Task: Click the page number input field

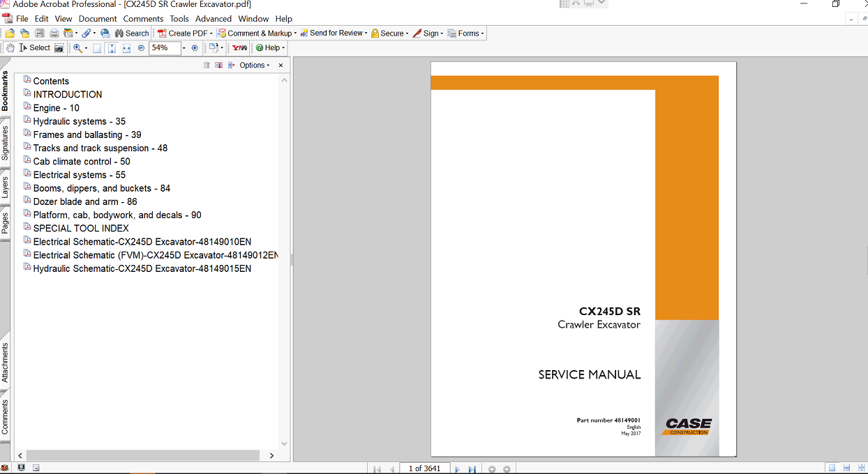Action: click(x=424, y=468)
